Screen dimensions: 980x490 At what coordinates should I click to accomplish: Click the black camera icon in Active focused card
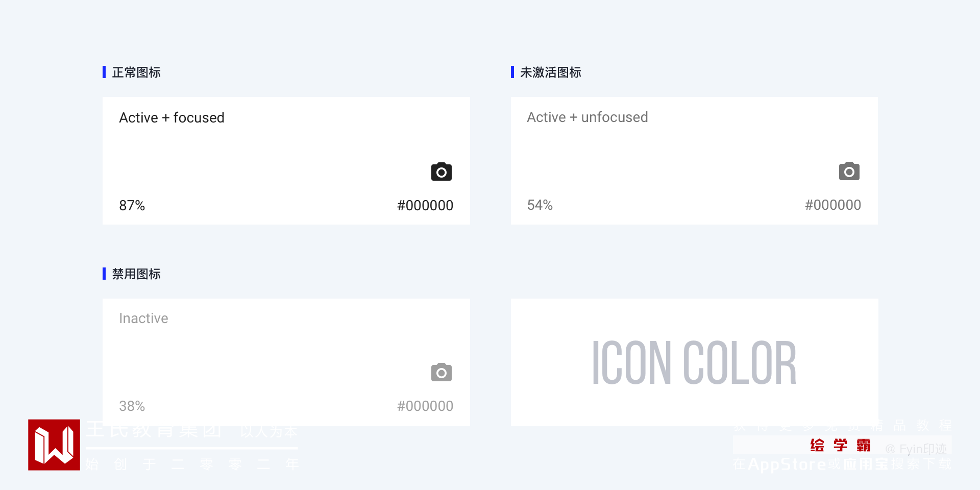[442, 172]
